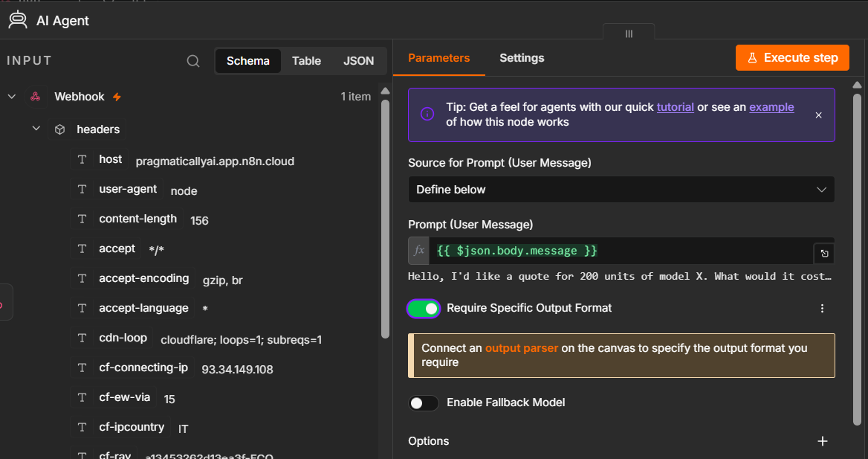Click the Webhook lightning trigger icon

point(117,97)
